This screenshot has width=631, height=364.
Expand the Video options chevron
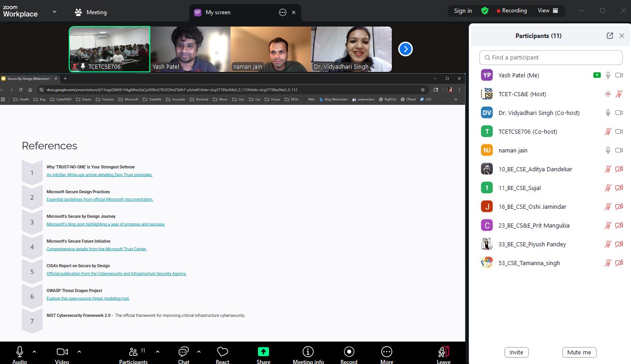79,352
